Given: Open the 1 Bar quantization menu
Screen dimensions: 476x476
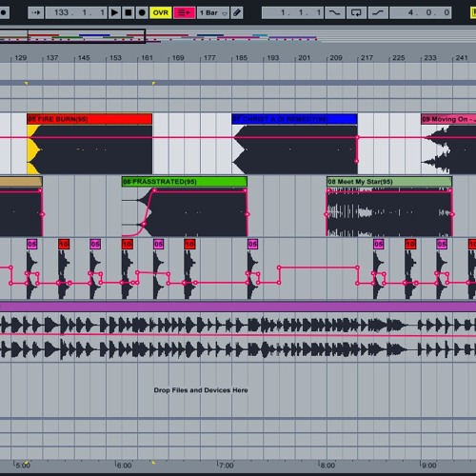Looking at the screenshot, I should [x=213, y=12].
